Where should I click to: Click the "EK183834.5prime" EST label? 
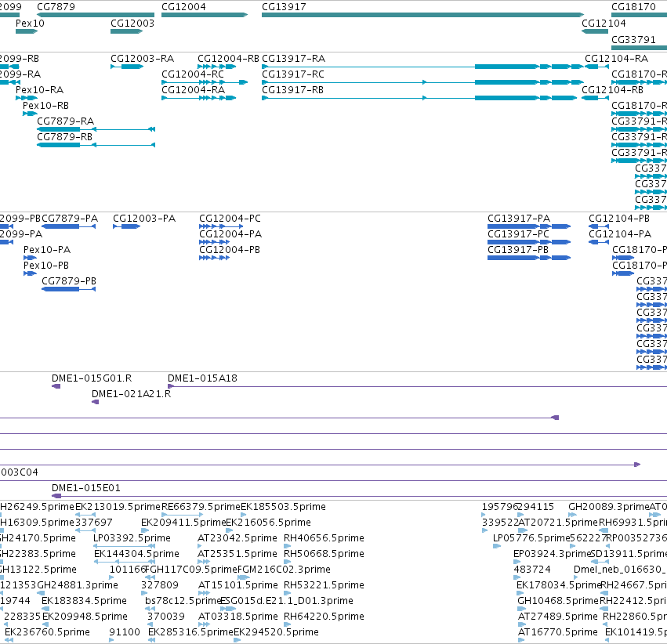point(84,601)
